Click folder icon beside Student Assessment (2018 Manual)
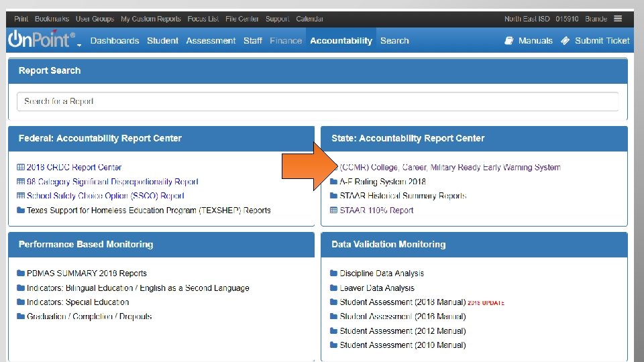 click(333, 302)
